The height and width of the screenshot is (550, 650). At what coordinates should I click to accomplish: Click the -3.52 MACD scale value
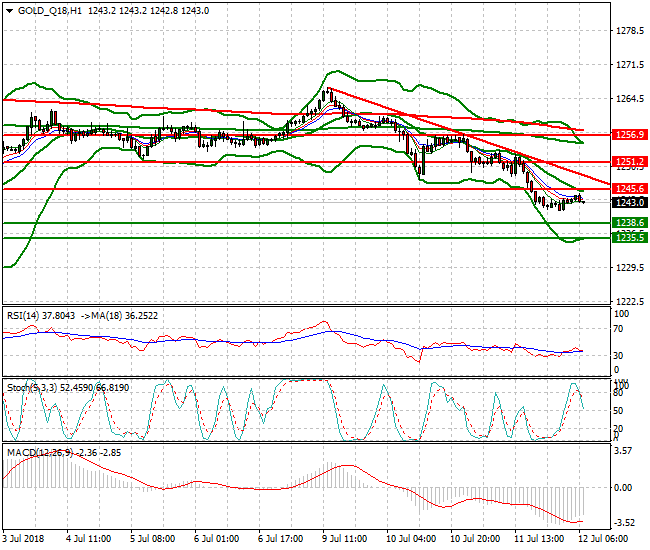click(623, 523)
